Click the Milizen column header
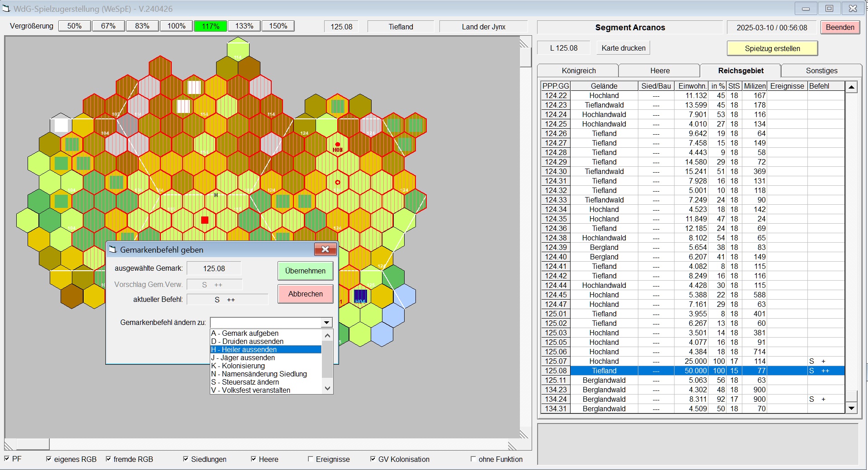Screen dimensions: 868x470 [x=755, y=86]
